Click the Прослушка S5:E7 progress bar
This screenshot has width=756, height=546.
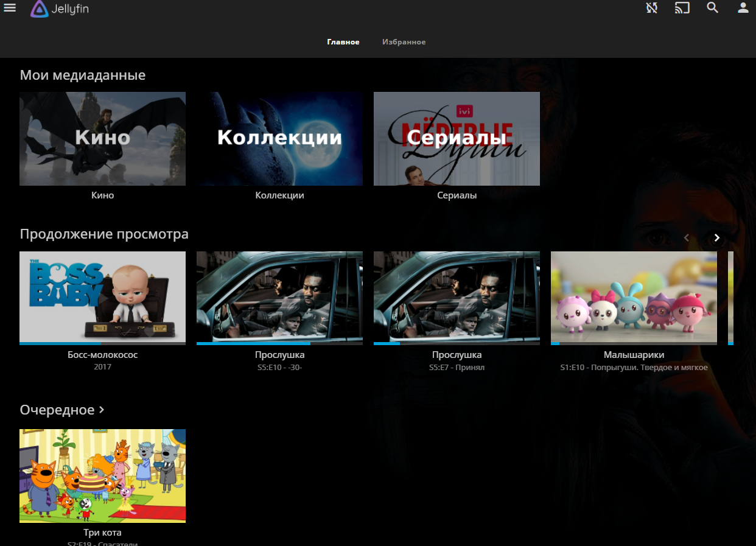tap(457, 343)
